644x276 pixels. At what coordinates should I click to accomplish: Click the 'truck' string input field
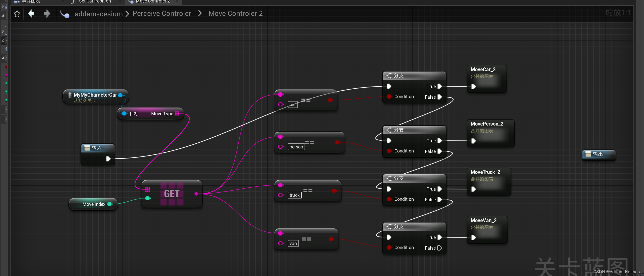[294, 195]
